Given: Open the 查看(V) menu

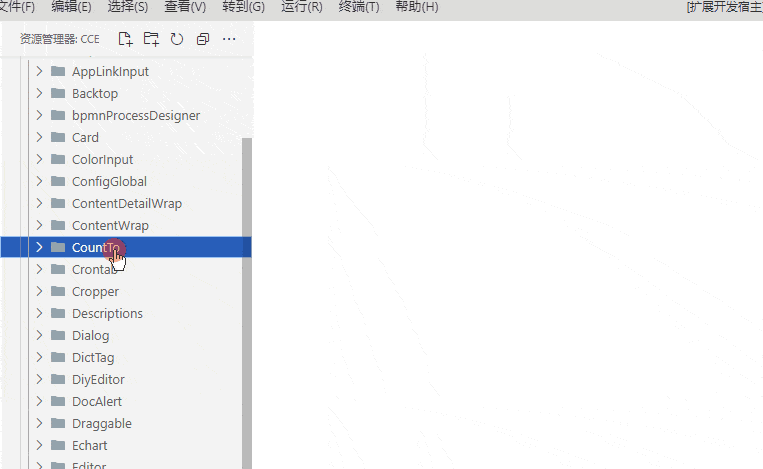Looking at the screenshot, I should click(x=185, y=7).
